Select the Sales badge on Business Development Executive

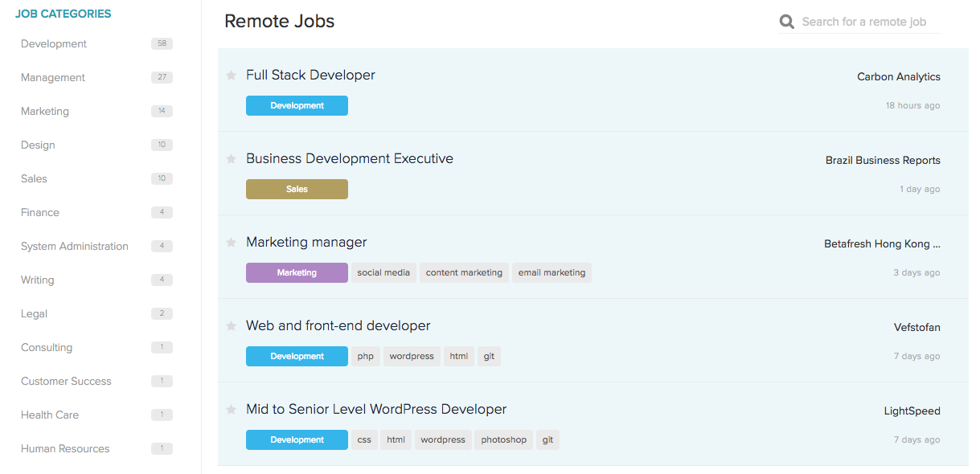pyautogui.click(x=297, y=189)
